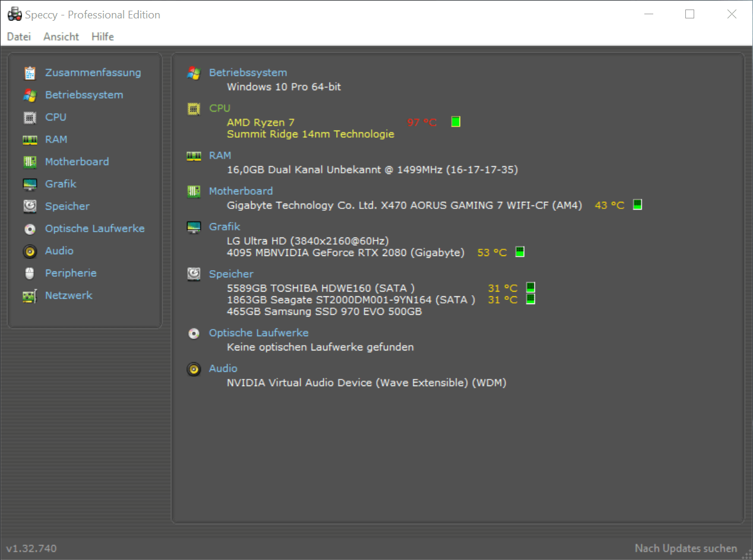Click the Gigabyte X470 AORUS GAMING 7 line

click(404, 205)
